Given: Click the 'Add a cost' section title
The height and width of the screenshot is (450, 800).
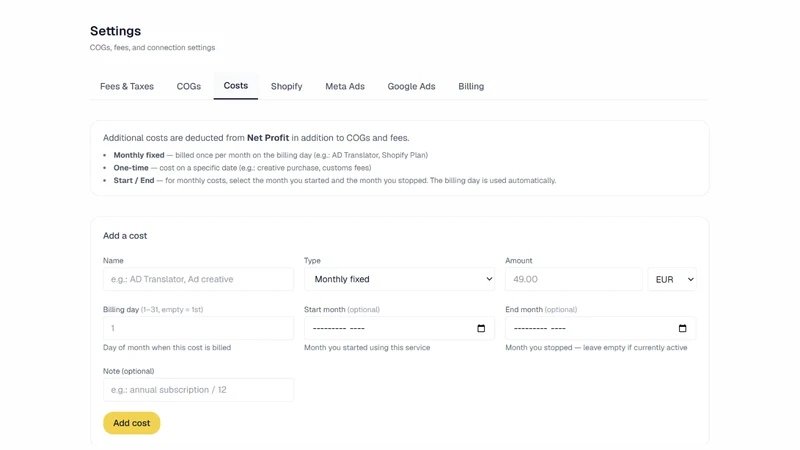Looking at the screenshot, I should click(125, 236).
